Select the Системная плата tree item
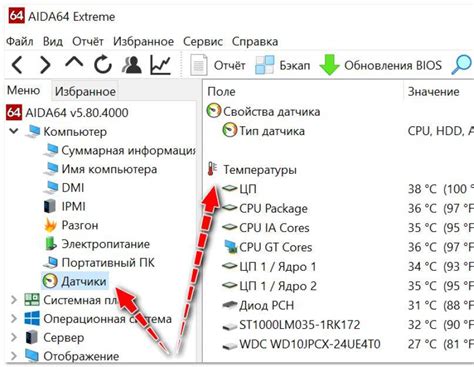The height and width of the screenshot is (367, 474). (x=80, y=300)
